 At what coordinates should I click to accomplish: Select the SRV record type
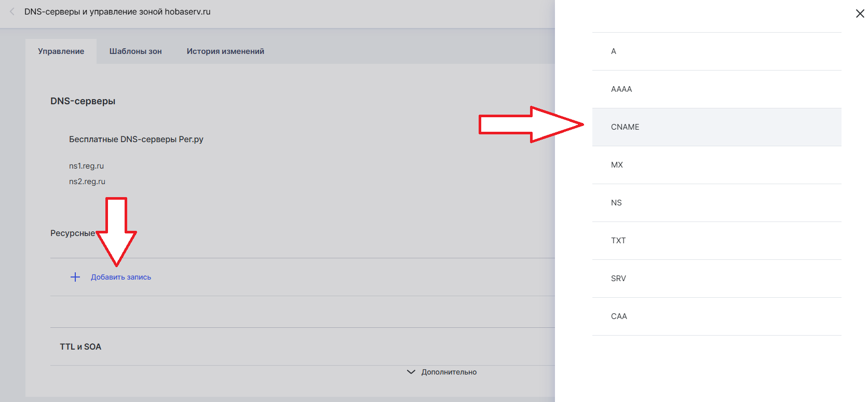click(716, 279)
